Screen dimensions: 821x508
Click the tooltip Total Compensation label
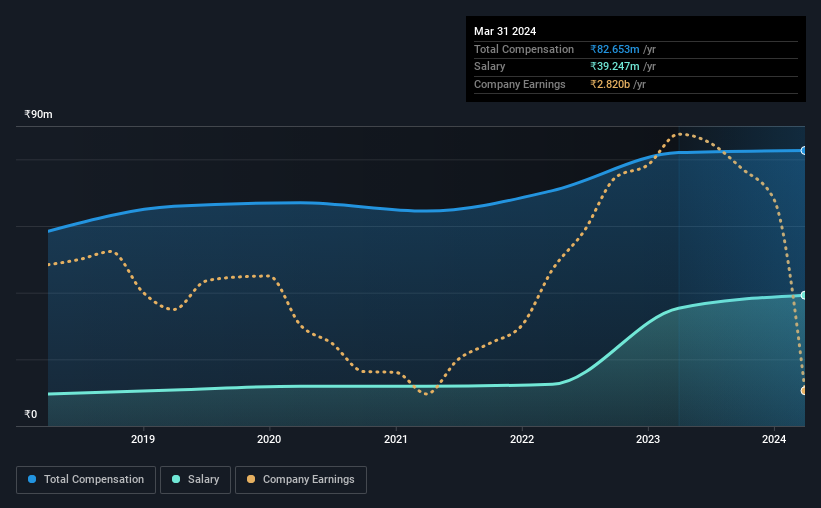(x=524, y=49)
